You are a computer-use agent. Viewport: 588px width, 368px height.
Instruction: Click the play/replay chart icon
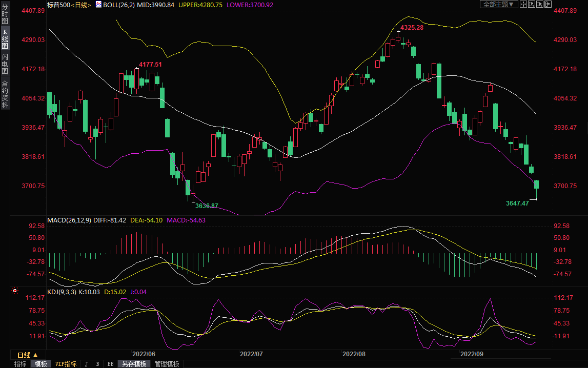(x=540, y=4)
